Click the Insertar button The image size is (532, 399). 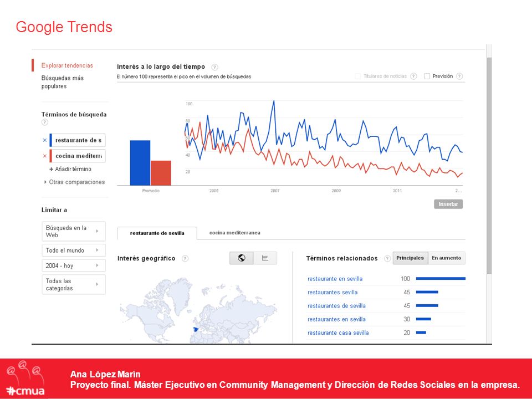click(x=448, y=204)
